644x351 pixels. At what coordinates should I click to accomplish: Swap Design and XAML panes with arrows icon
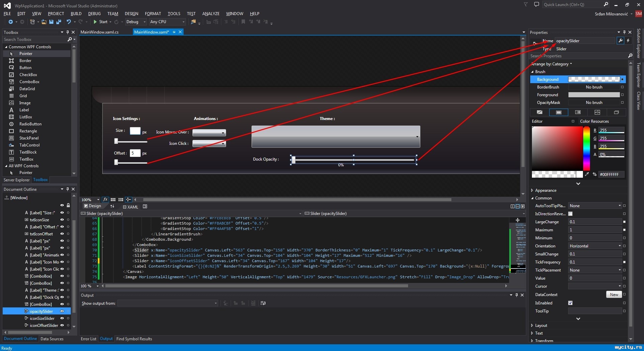(x=112, y=206)
